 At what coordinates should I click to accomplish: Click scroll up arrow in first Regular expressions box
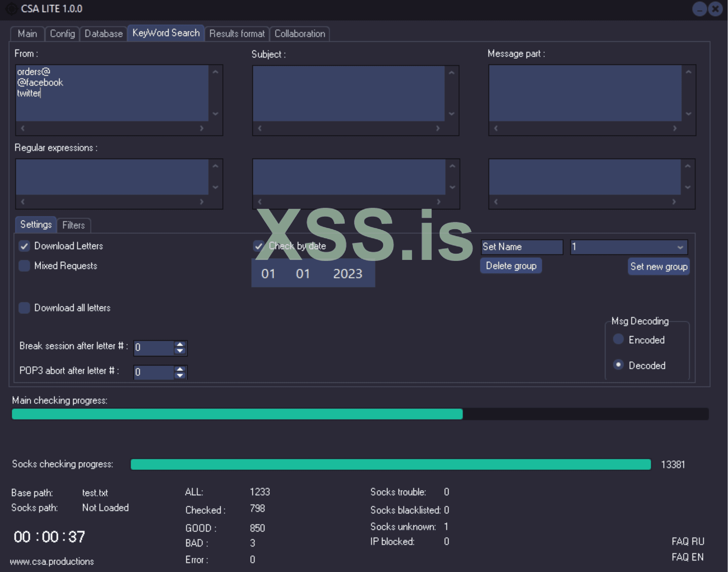coord(215,166)
